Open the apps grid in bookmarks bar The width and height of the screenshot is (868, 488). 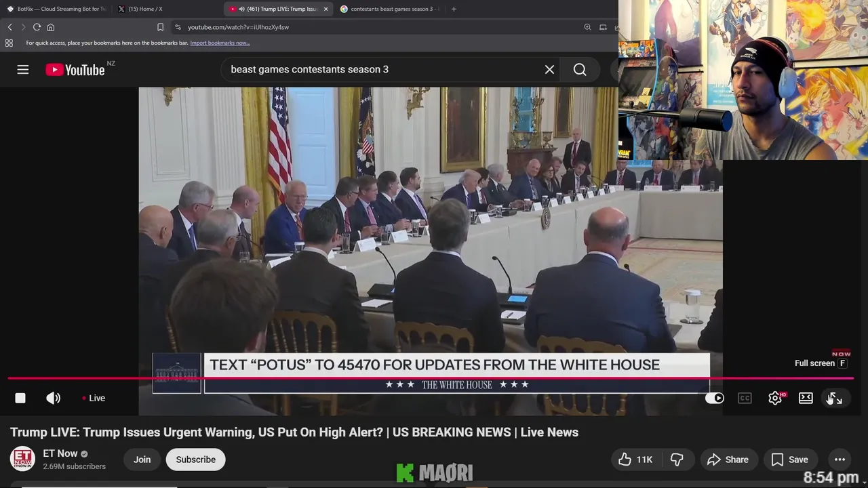(x=9, y=43)
